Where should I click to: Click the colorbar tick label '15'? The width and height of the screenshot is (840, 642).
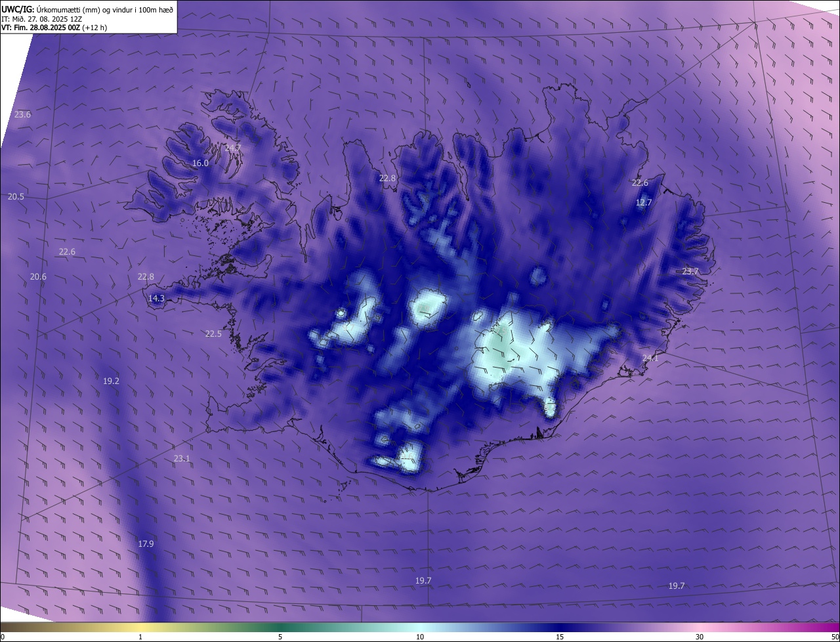click(x=560, y=637)
